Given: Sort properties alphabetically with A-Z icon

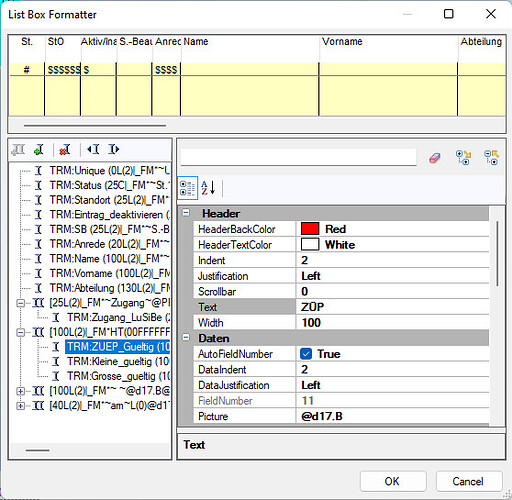Looking at the screenshot, I should (x=209, y=188).
